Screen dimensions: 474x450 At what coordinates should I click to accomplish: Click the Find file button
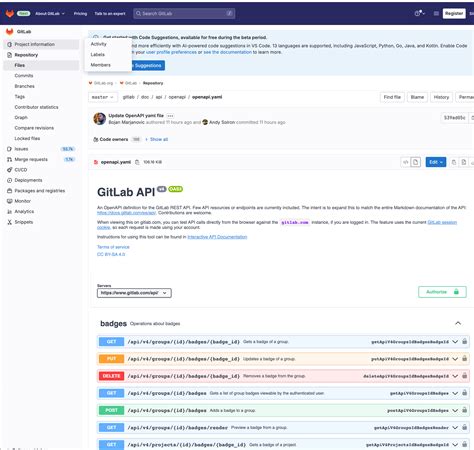click(x=392, y=97)
